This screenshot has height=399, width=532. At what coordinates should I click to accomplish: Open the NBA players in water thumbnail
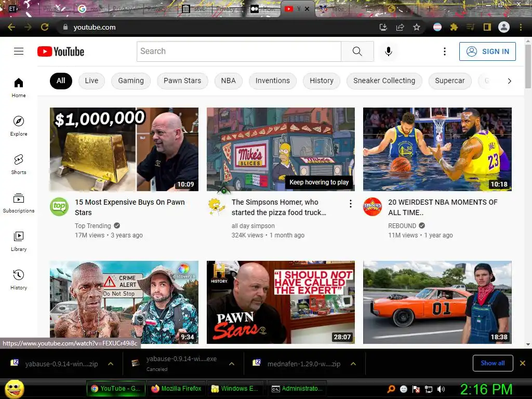click(437, 149)
